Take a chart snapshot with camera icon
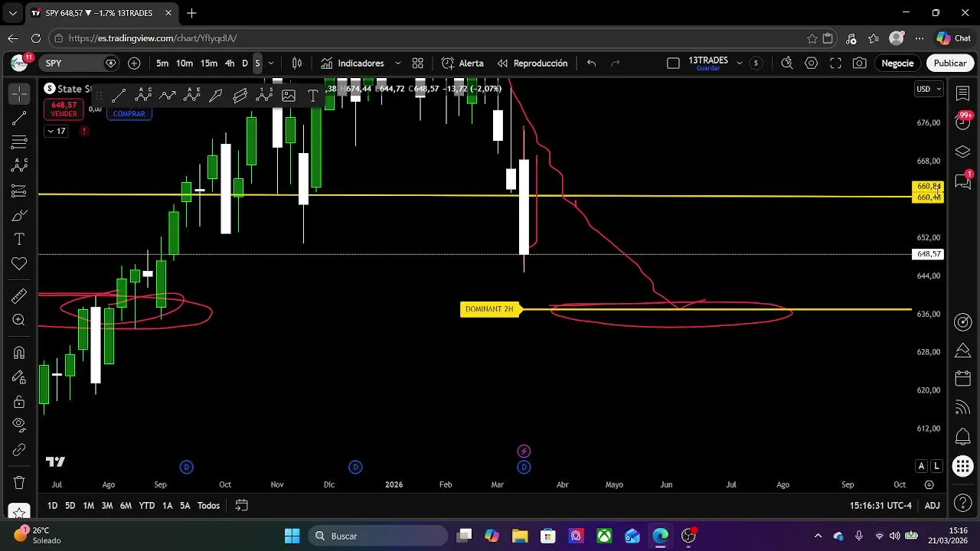The width and height of the screenshot is (980, 551). (860, 64)
